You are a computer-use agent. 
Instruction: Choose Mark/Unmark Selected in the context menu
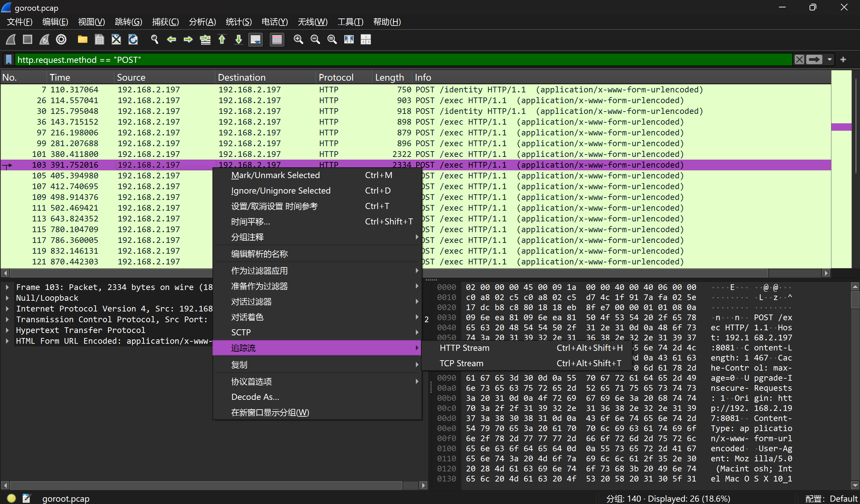point(317,175)
